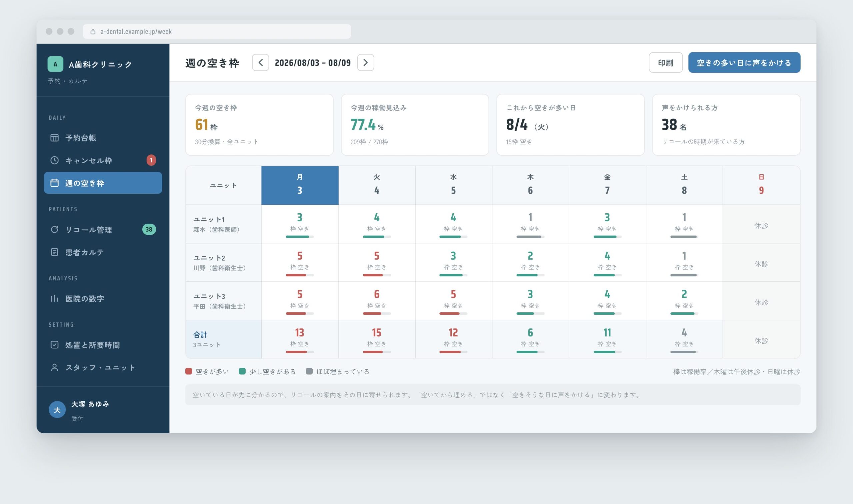Viewport: 853px width, 504px height.
Task: Click the 医院の数字 bar chart icon
Action: click(x=54, y=298)
